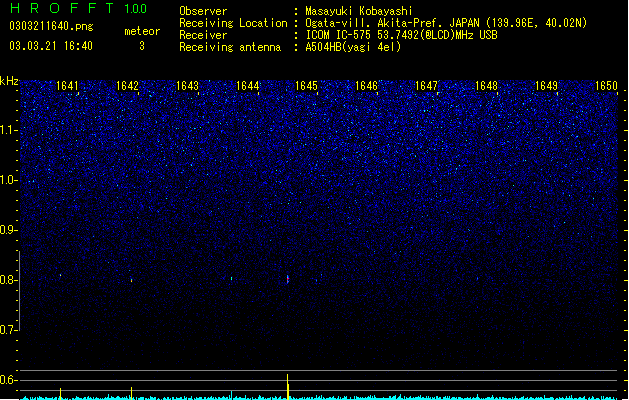Click the grey vertical bar beside 0.8 kHz axis
This screenshot has width=629, height=400.
click(x=19, y=290)
